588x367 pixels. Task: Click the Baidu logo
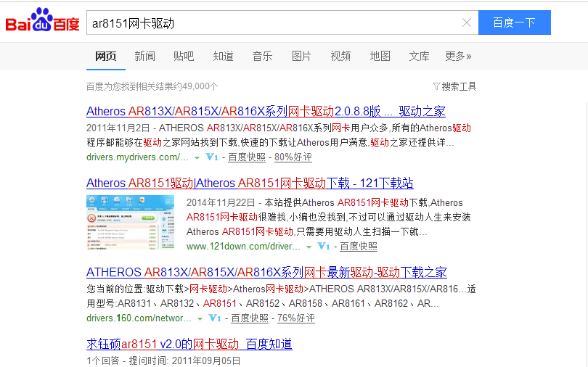pyautogui.click(x=42, y=20)
